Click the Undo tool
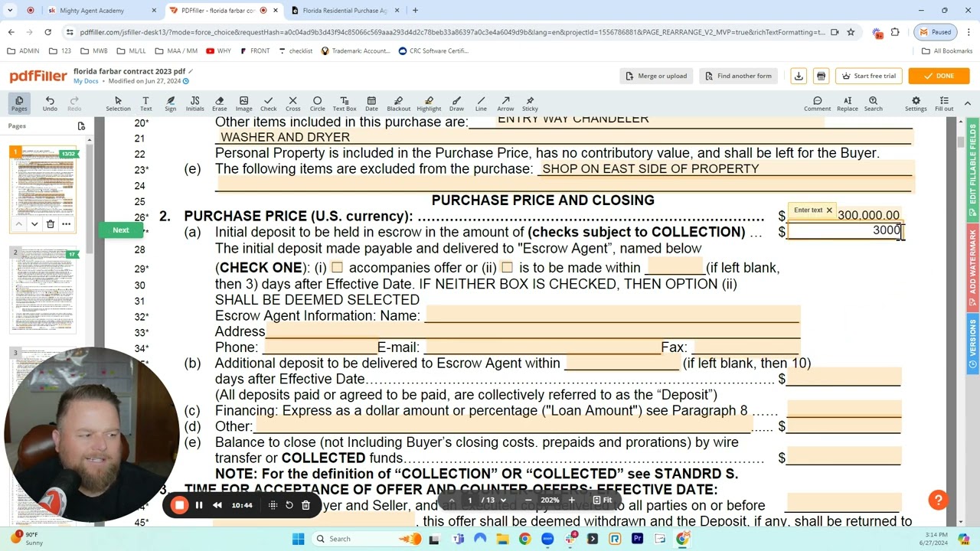Viewport: 980px width, 551px height. [50, 103]
